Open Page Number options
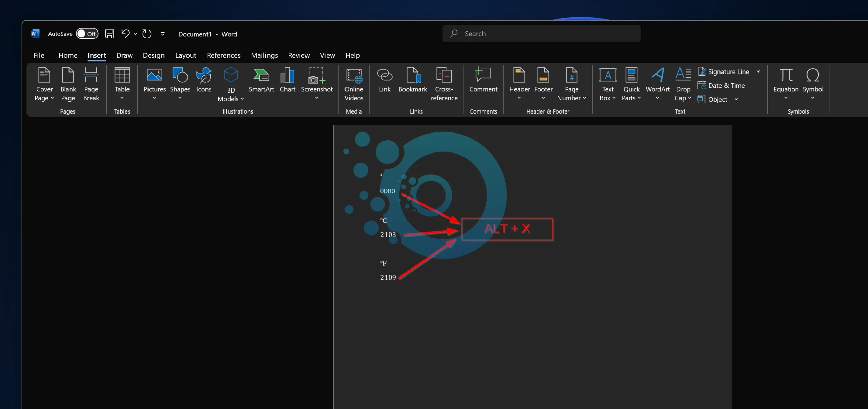The image size is (868, 409). click(x=571, y=84)
